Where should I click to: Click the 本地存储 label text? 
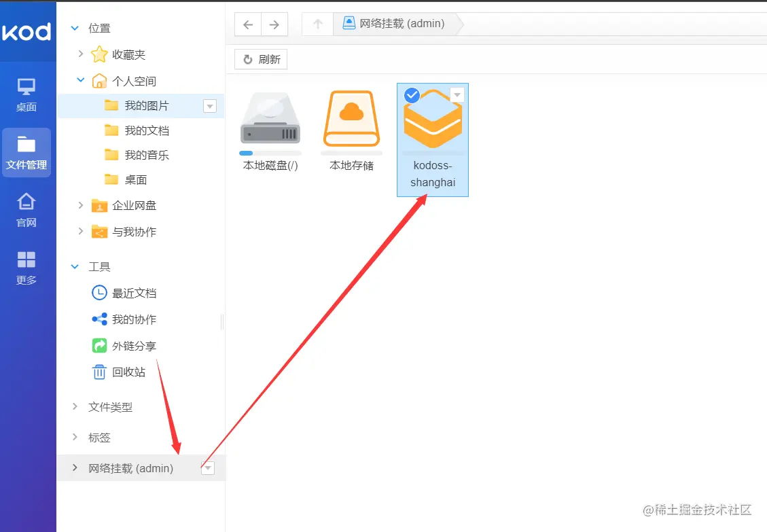(x=352, y=165)
